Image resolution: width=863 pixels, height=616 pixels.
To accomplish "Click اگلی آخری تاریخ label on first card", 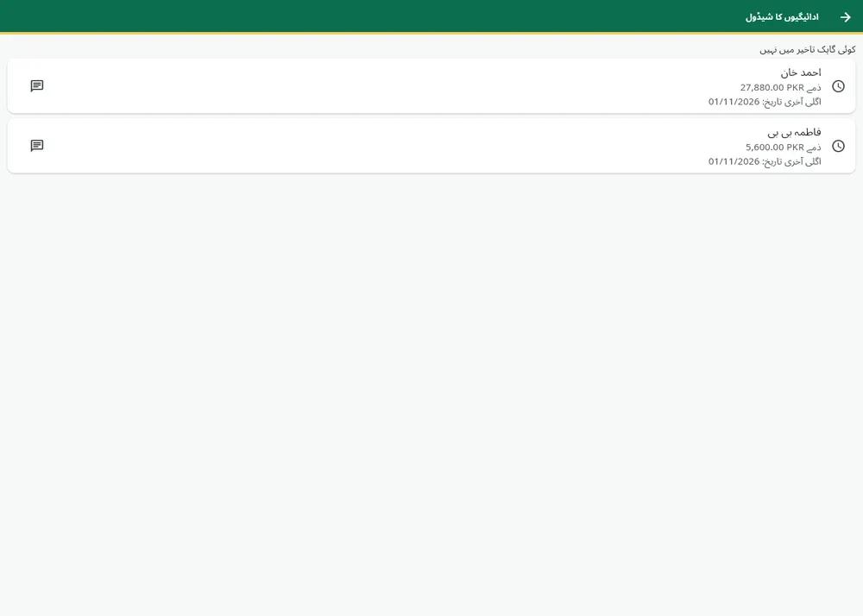I will [791, 102].
